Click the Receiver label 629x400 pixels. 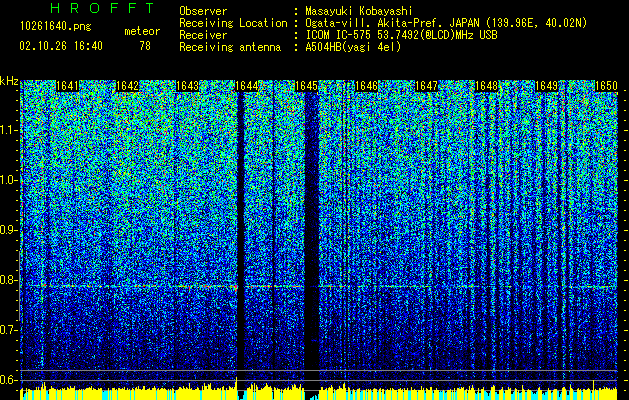pyautogui.click(x=203, y=35)
